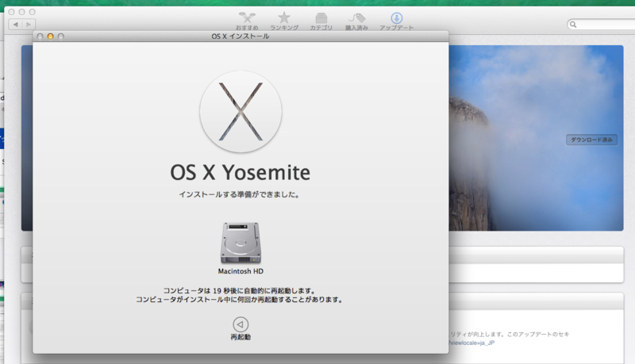Click the installer window close button

40,36
